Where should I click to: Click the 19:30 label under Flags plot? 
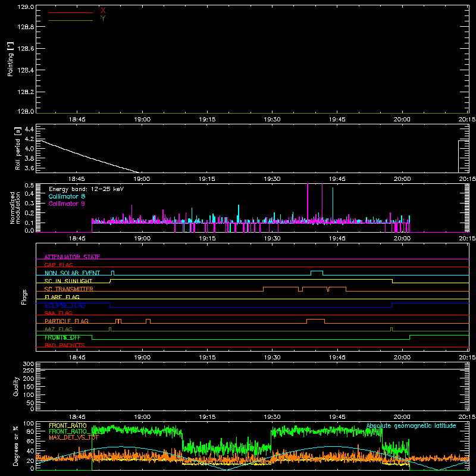272,358
